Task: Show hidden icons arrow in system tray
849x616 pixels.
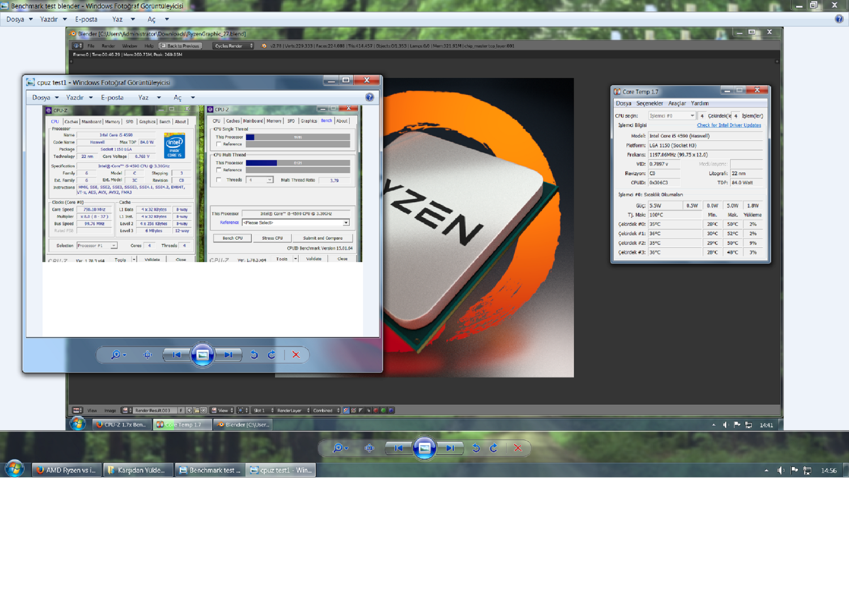Action: pyautogui.click(x=766, y=470)
